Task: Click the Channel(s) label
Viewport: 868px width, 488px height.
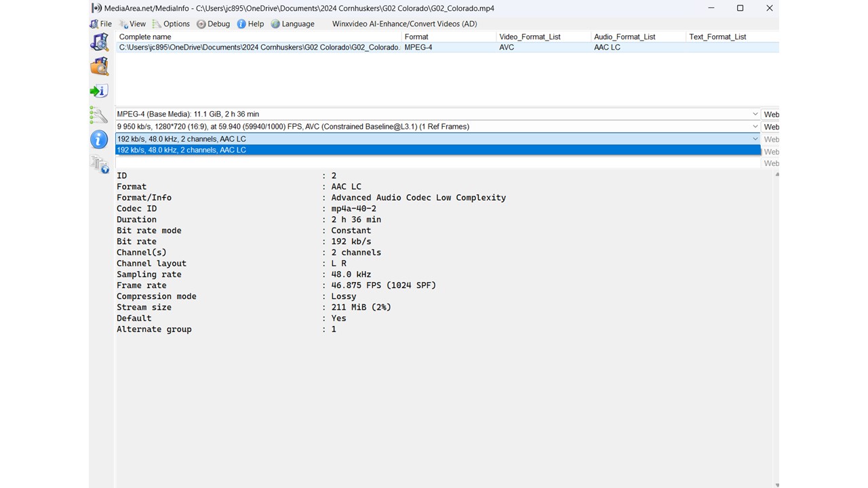Action: [141, 253]
